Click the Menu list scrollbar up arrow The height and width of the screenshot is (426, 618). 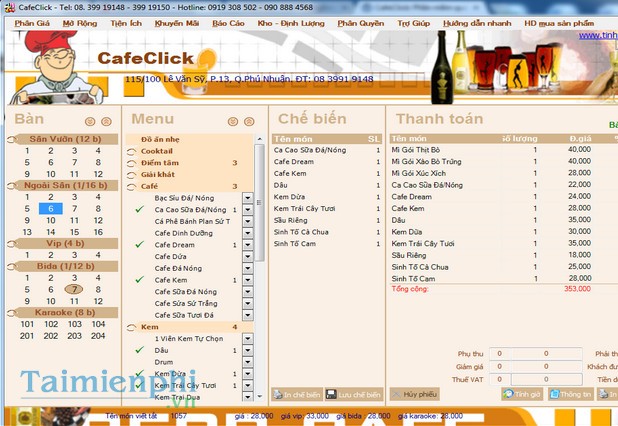click(x=259, y=139)
